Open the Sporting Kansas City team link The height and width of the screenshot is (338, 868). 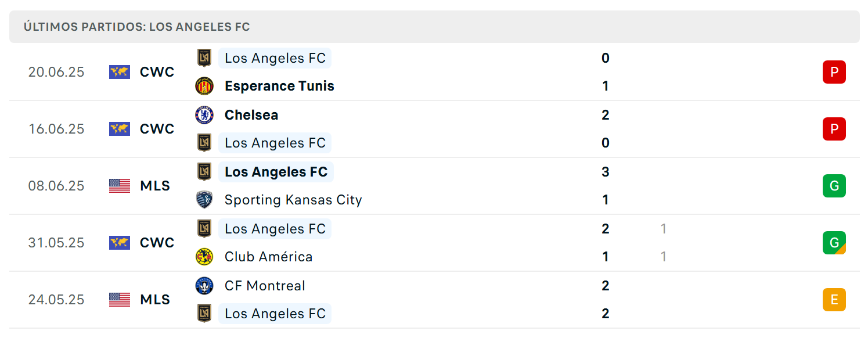(293, 200)
